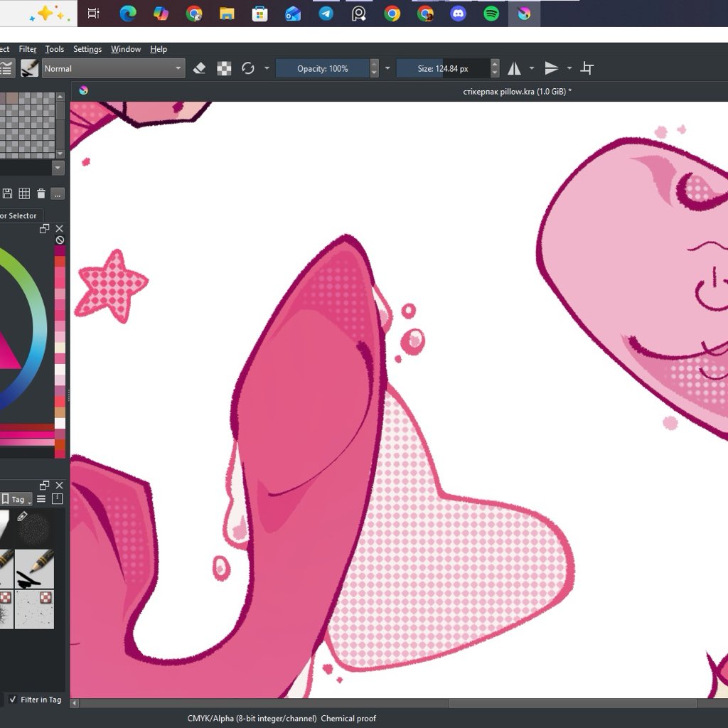Pick the cream swatch in color history
This screenshot has width=728, height=728.
60,348
